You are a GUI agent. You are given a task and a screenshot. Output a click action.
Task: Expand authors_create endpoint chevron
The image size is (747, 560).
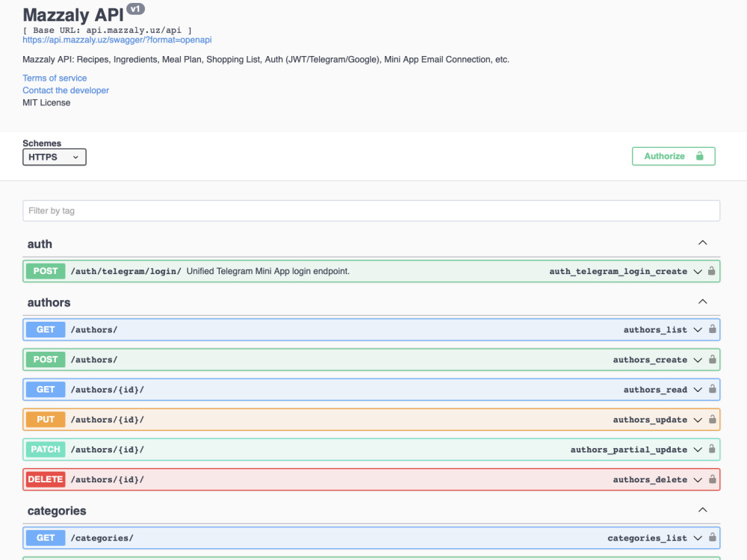click(x=698, y=360)
